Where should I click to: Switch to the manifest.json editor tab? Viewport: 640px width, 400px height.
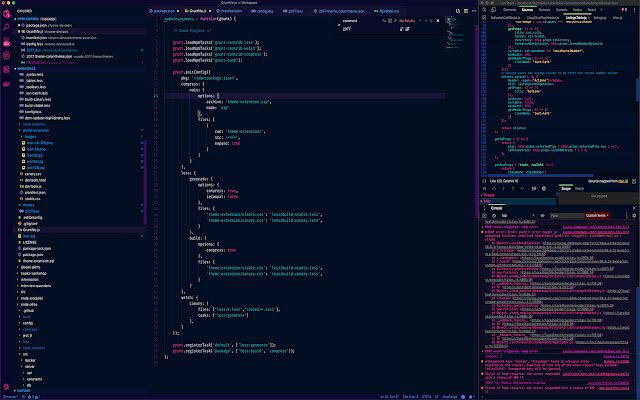pyautogui.click(x=231, y=11)
